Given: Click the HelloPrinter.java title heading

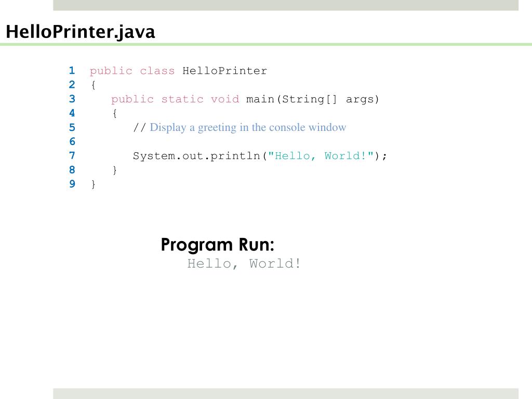Looking at the screenshot, I should 81,32.
